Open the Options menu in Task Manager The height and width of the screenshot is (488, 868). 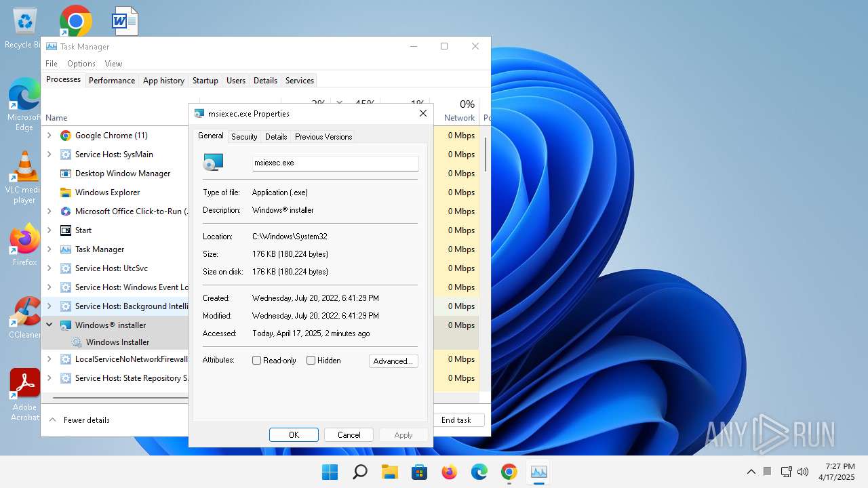[x=81, y=64]
